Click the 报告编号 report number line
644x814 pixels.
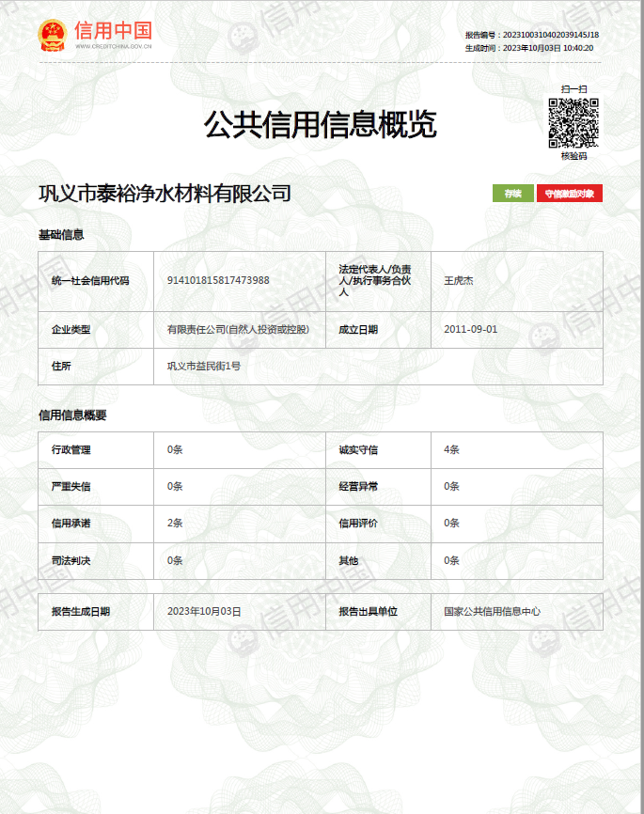tap(532, 35)
